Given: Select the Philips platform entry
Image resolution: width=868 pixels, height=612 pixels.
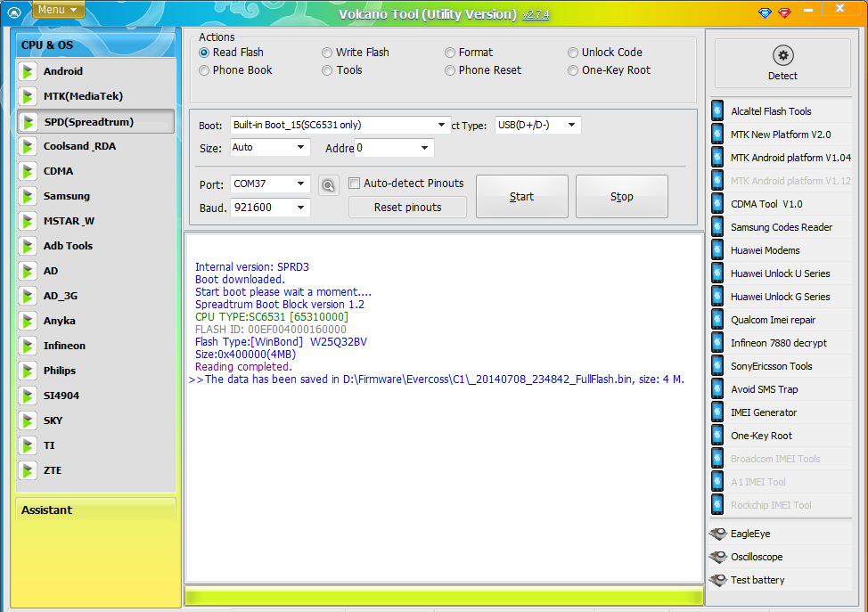Looking at the screenshot, I should (x=95, y=371).
